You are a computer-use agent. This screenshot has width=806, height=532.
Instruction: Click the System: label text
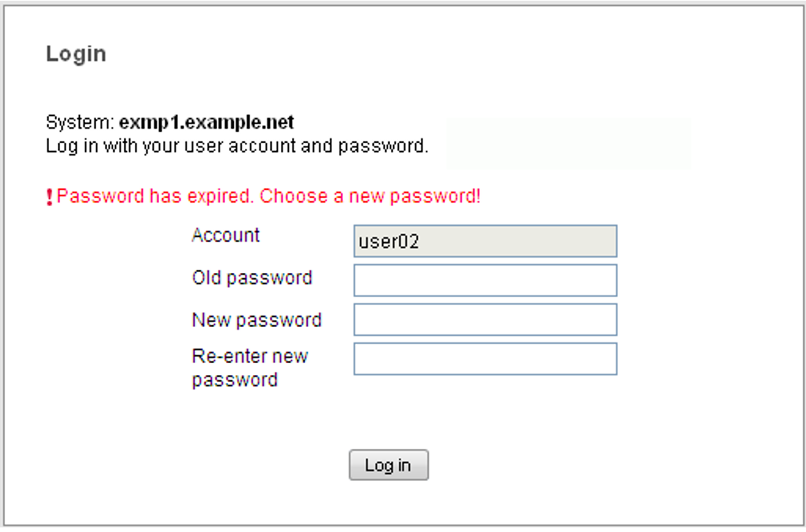point(81,122)
